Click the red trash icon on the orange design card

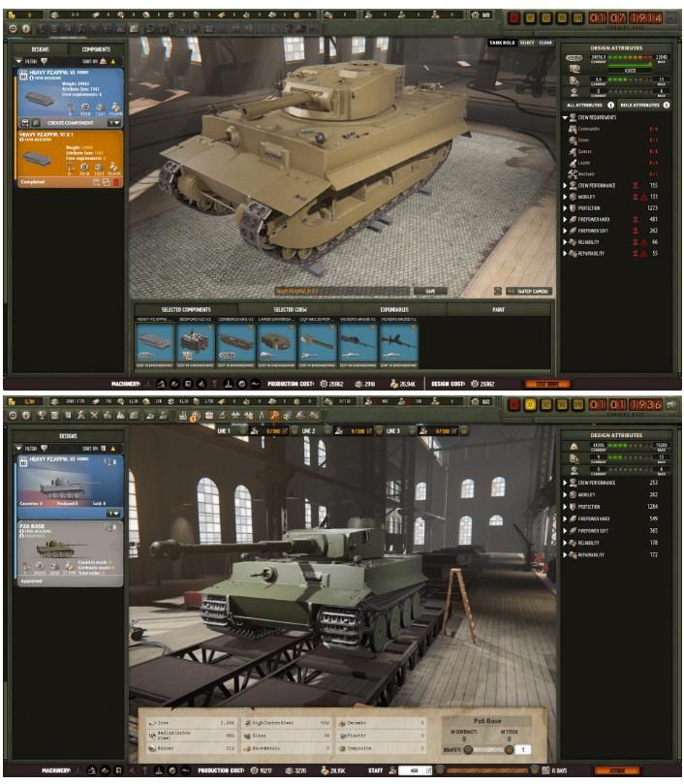tap(117, 181)
